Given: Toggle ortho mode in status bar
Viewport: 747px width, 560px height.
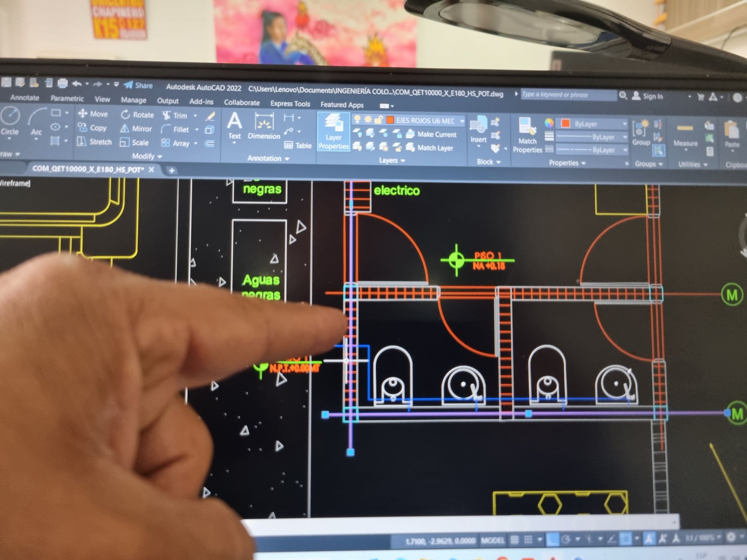Looking at the screenshot, I should click(553, 539).
